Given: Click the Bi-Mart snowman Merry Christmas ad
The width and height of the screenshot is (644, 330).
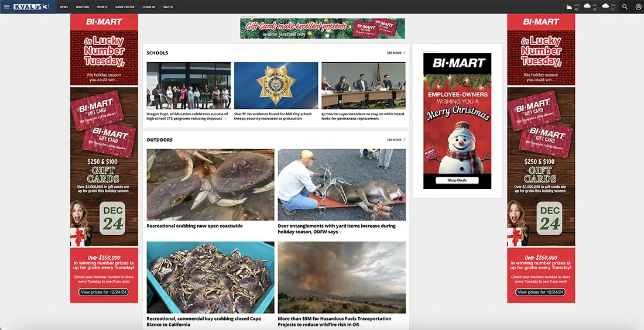Looking at the screenshot, I should tap(457, 121).
